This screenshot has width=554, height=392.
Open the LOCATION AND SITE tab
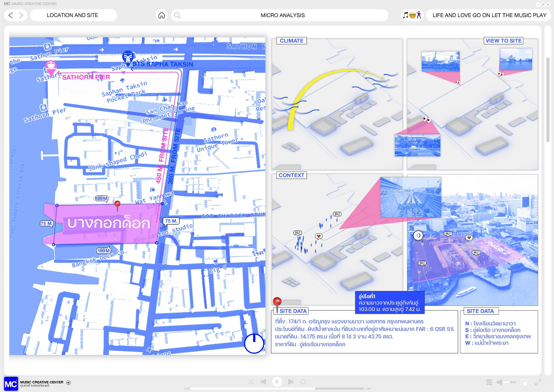point(72,15)
